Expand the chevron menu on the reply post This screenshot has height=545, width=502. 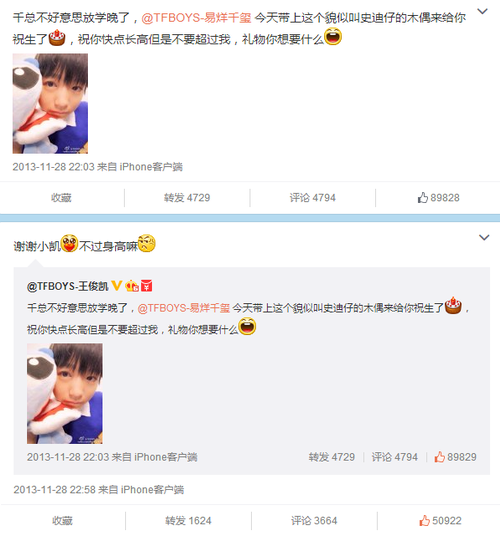(x=484, y=237)
